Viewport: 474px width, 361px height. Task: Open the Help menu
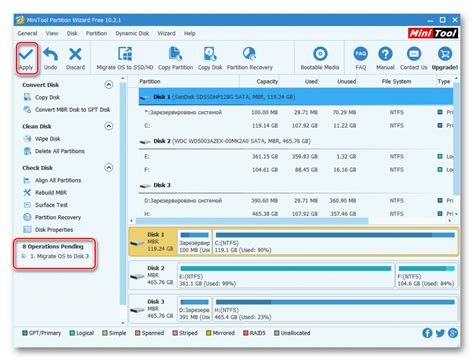pos(189,33)
